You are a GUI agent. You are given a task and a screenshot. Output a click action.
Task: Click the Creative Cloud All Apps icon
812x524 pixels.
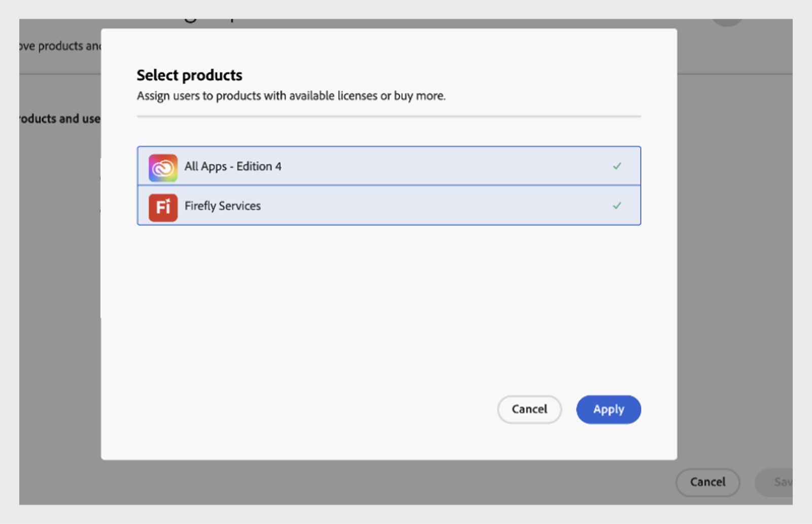pyautogui.click(x=163, y=167)
